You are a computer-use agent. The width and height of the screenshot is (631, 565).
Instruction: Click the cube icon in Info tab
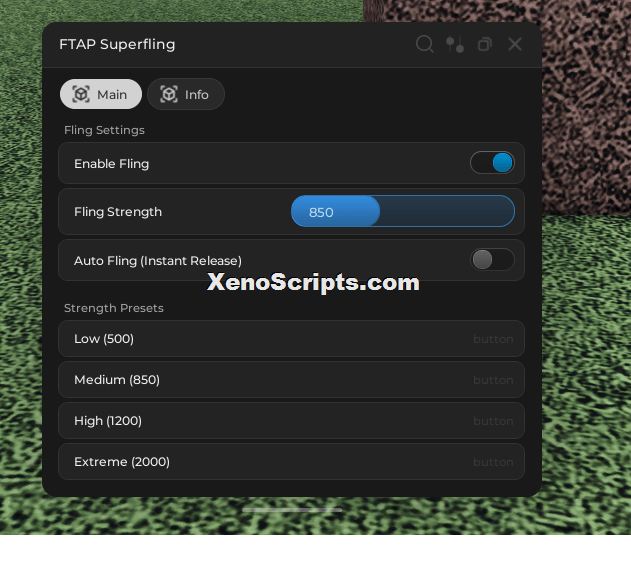click(x=169, y=94)
